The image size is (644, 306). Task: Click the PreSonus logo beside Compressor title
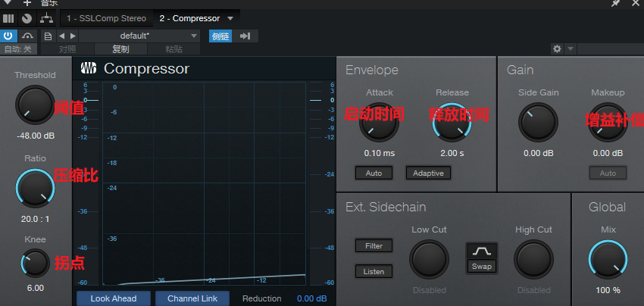pos(89,68)
